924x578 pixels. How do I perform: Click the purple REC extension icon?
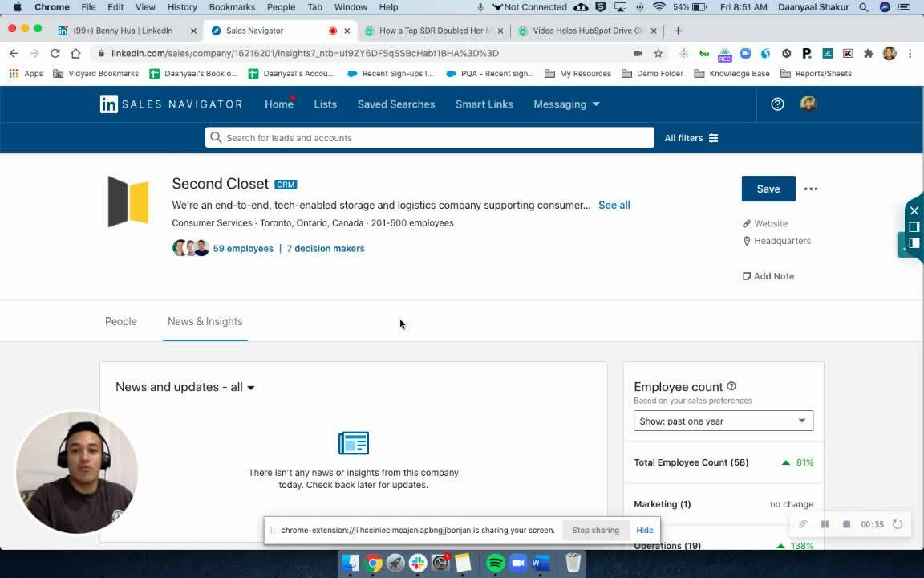pos(724,55)
